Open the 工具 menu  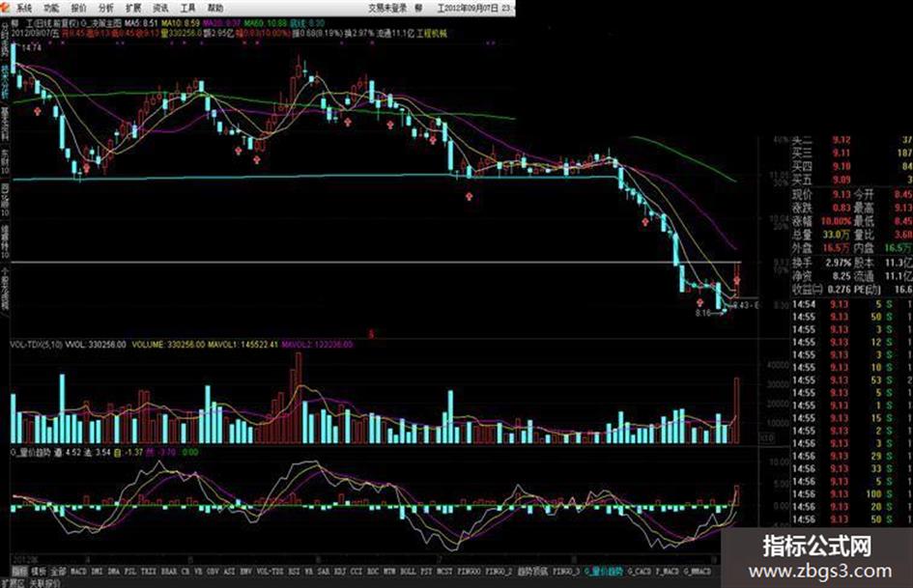pos(188,8)
